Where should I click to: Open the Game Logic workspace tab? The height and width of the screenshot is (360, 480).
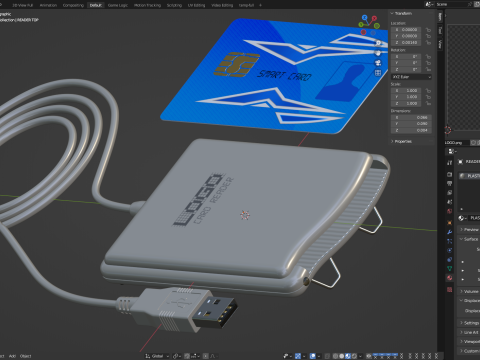pos(118,5)
